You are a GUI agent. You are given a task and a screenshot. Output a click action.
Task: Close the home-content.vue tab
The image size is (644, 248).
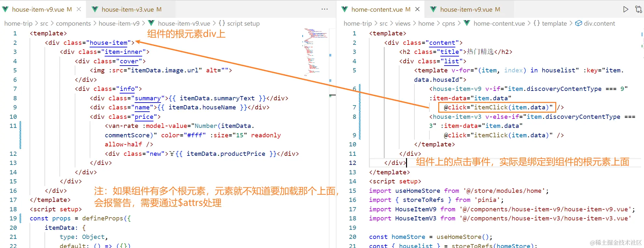(417, 9)
